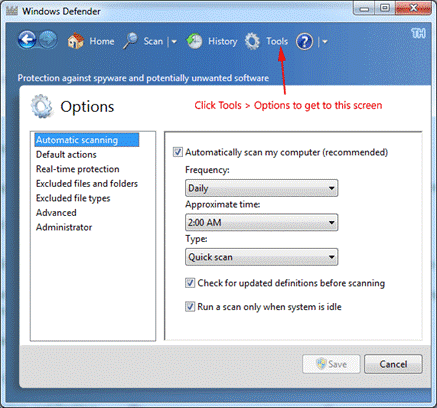Viewport: 437px width, 408px height.
Task: Click the blue Back arrow button
Action: coord(27,40)
